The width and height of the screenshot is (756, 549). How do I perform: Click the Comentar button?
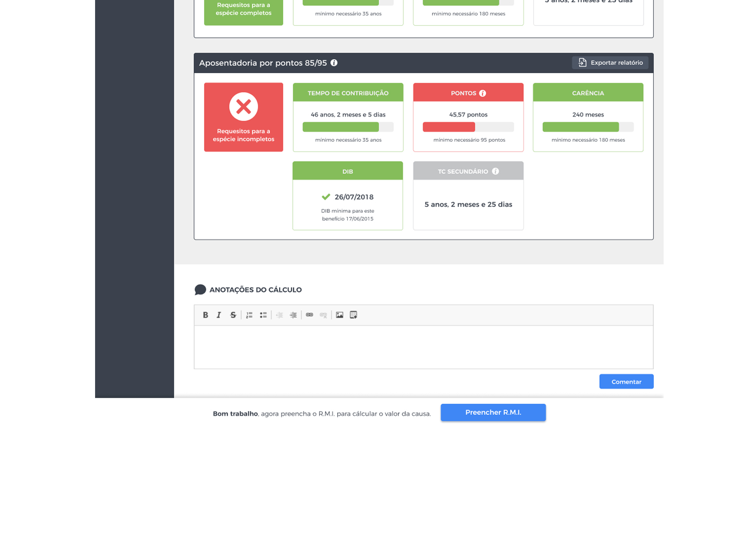click(x=626, y=381)
